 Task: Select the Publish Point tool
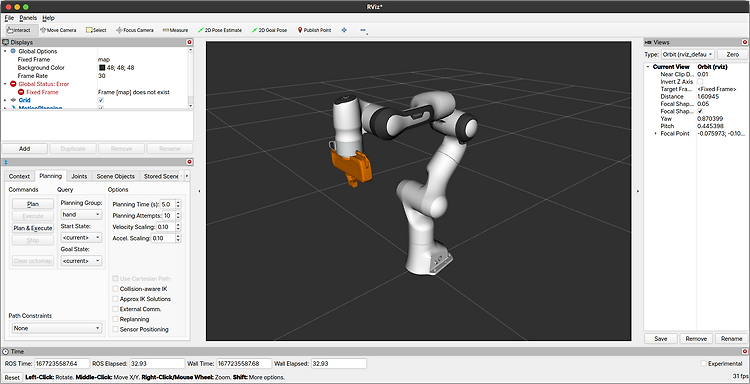click(314, 30)
